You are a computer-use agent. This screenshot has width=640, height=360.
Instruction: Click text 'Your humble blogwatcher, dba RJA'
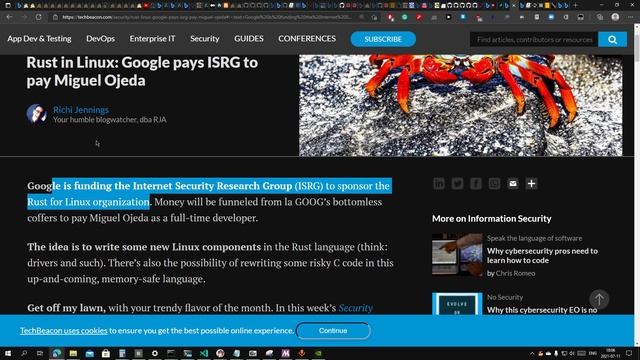(109, 120)
